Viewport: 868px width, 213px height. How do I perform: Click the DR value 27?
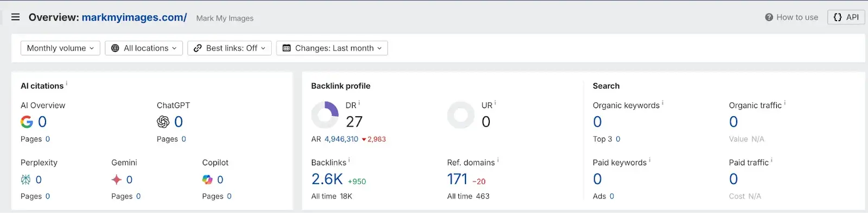(354, 122)
